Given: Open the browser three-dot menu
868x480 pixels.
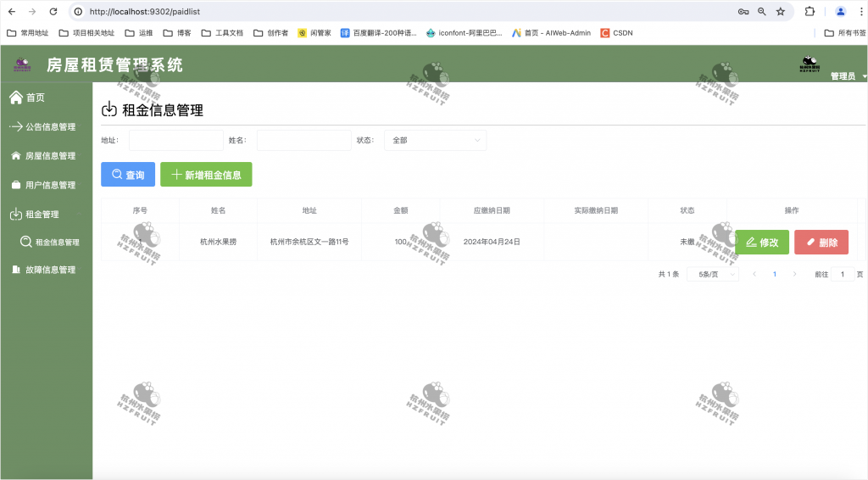Looking at the screenshot, I should click(x=861, y=12).
